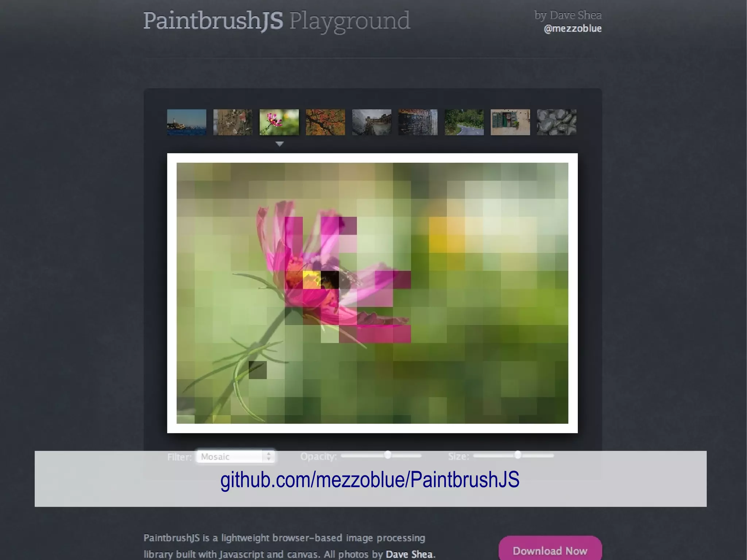This screenshot has width=747, height=560.
Task: Click the github.com/mezzoblue/PaintbrushJS text
Action: pyautogui.click(x=370, y=479)
